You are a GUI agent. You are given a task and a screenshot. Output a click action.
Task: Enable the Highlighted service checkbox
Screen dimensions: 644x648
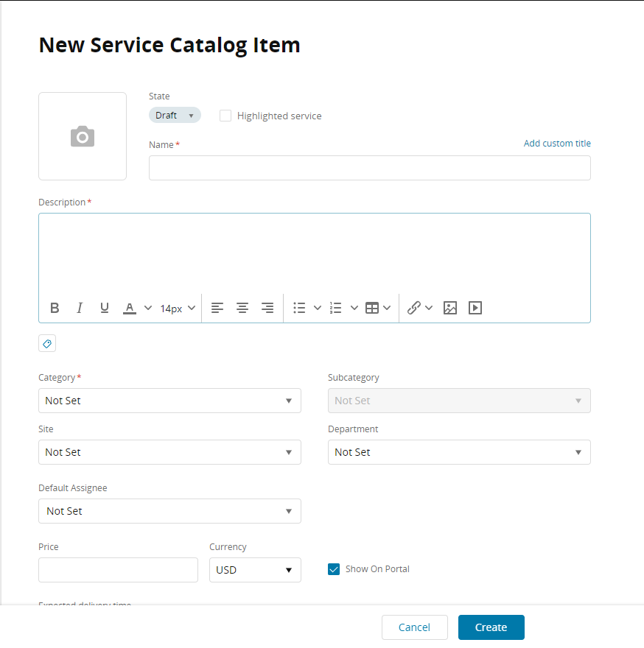coord(225,116)
